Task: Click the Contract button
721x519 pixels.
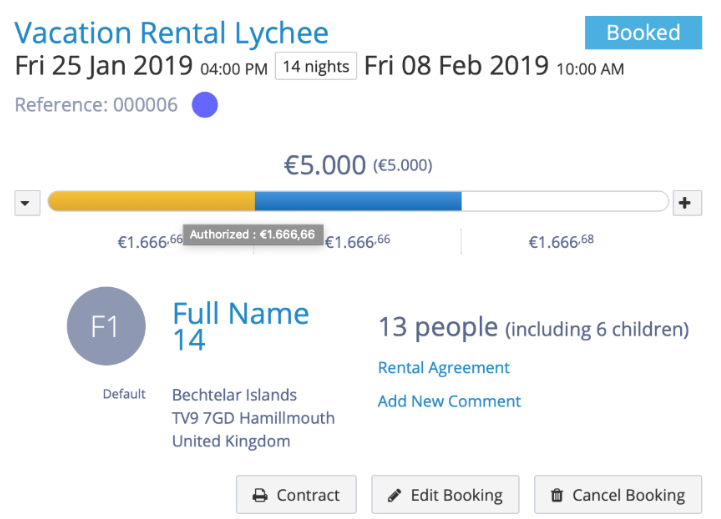Action: pos(296,495)
